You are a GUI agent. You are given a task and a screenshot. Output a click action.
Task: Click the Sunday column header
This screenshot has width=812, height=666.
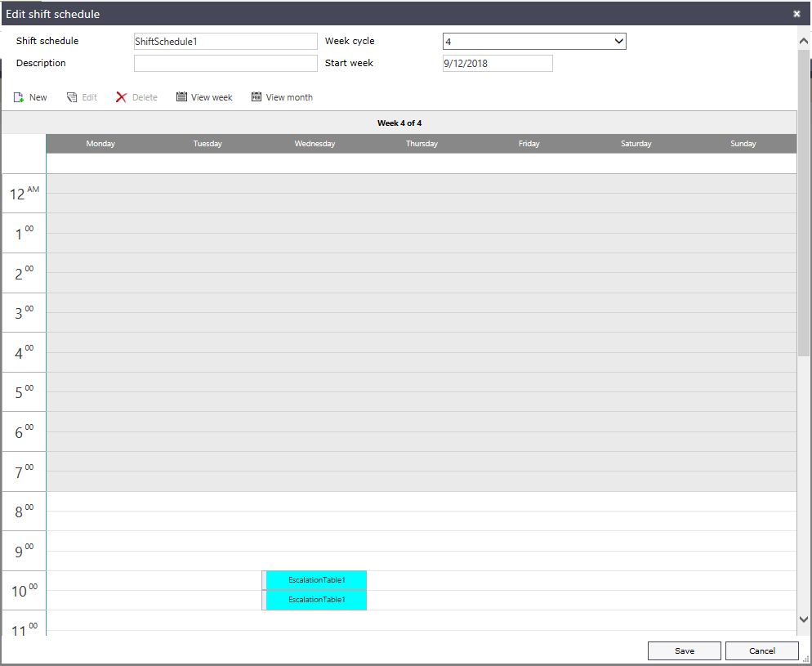click(743, 144)
